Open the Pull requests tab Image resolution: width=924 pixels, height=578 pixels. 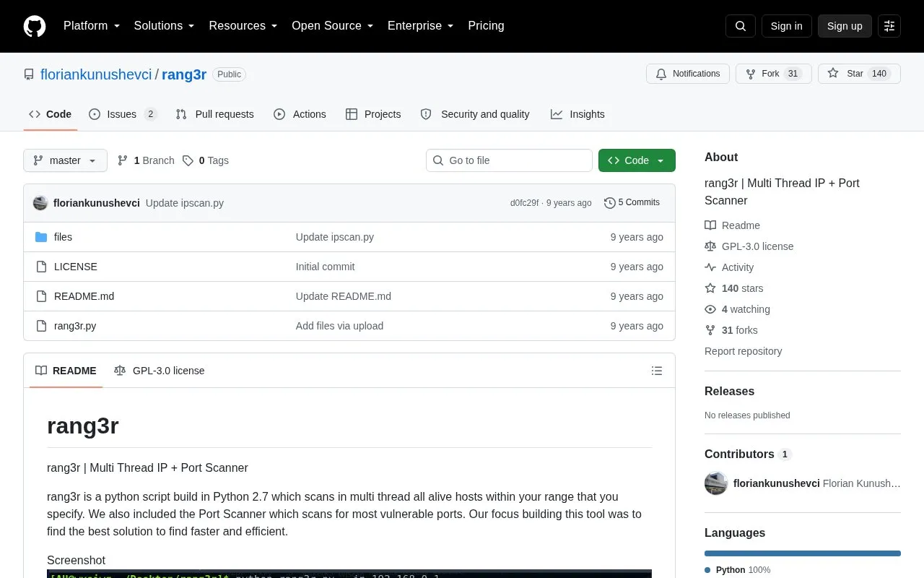point(214,114)
